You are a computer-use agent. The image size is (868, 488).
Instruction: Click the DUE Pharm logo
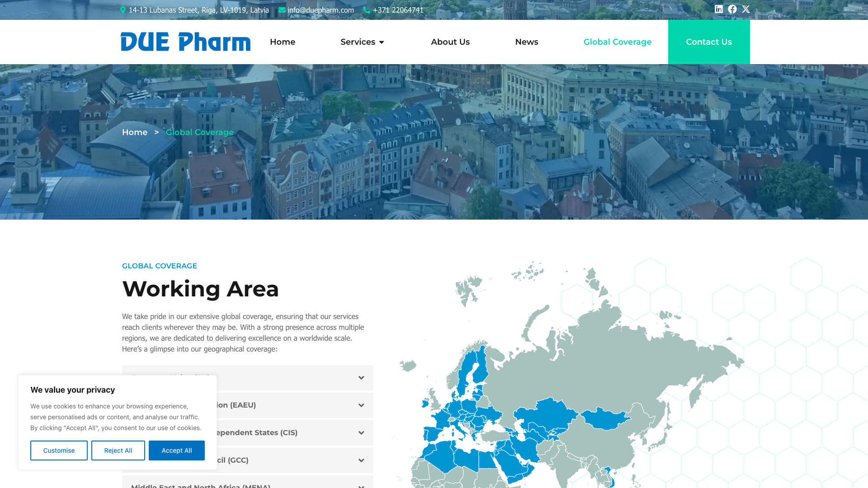coord(185,42)
